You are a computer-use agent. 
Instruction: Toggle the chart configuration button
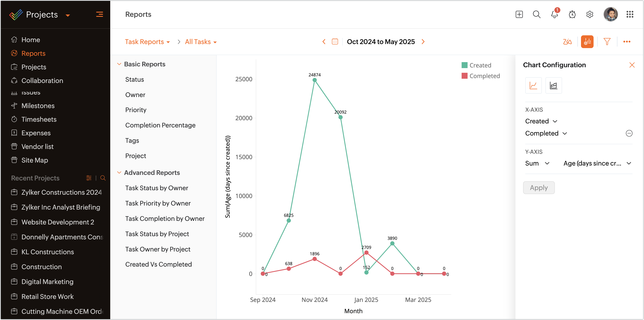pos(587,42)
